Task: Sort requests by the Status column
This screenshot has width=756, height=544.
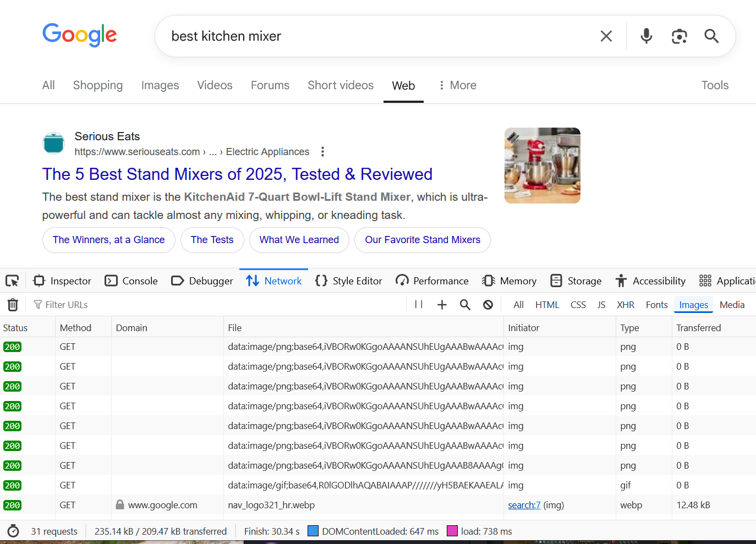Action: tap(28, 328)
